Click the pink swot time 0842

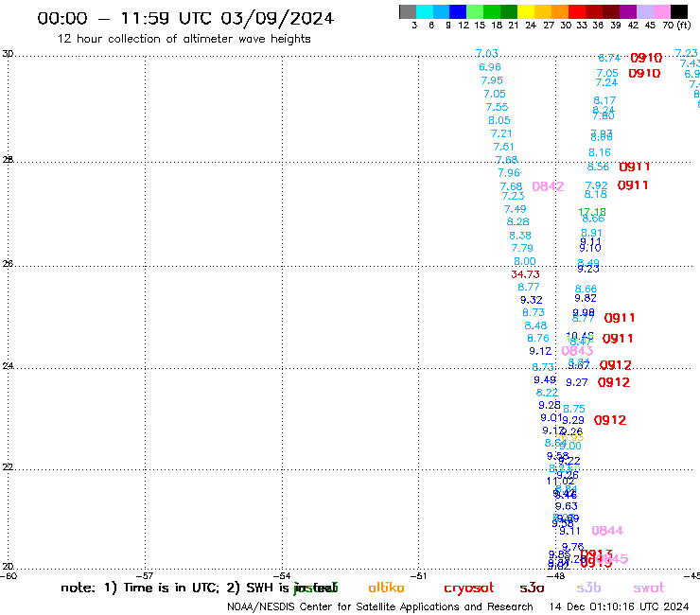click(548, 186)
